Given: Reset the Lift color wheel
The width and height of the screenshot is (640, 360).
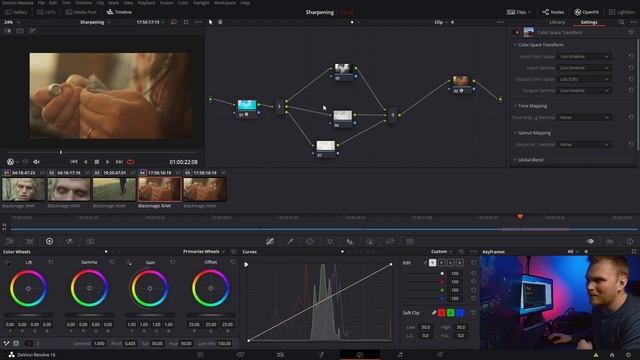Looking at the screenshot, I should click(x=51, y=262).
